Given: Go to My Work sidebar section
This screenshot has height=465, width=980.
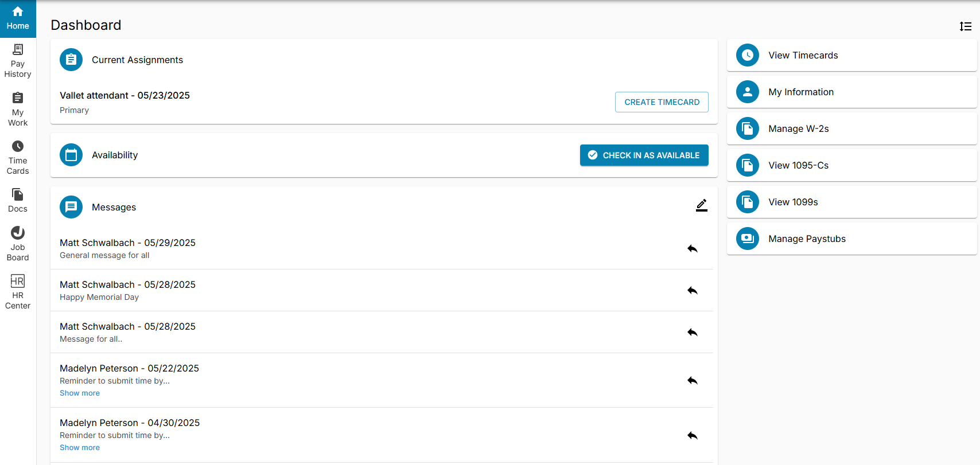Looking at the screenshot, I should (x=18, y=110).
